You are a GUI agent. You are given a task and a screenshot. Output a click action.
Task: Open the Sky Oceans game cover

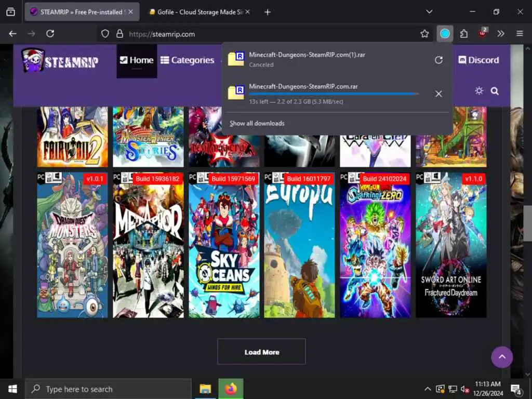click(x=224, y=245)
